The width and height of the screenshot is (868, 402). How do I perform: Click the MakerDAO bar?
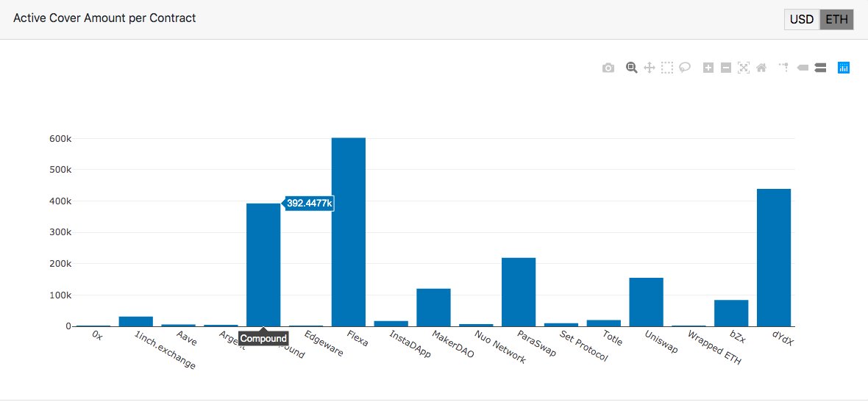tap(433, 307)
